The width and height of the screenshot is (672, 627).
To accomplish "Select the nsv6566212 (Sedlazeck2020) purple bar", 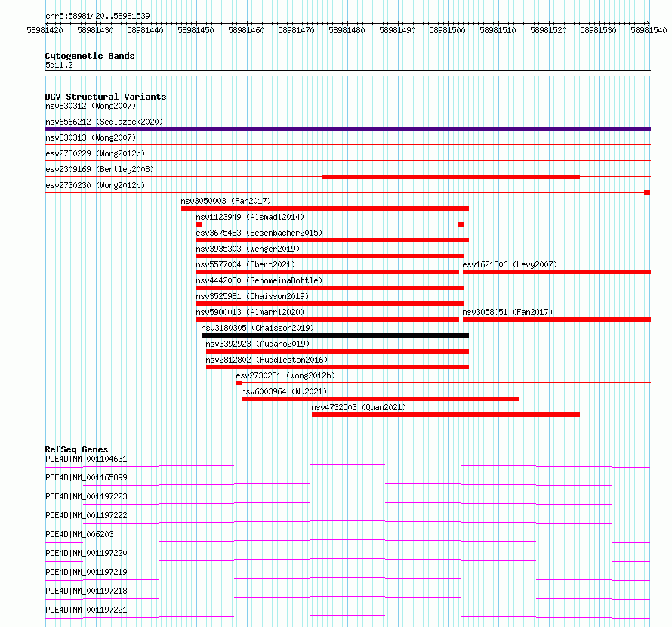I will pyautogui.click(x=347, y=129).
